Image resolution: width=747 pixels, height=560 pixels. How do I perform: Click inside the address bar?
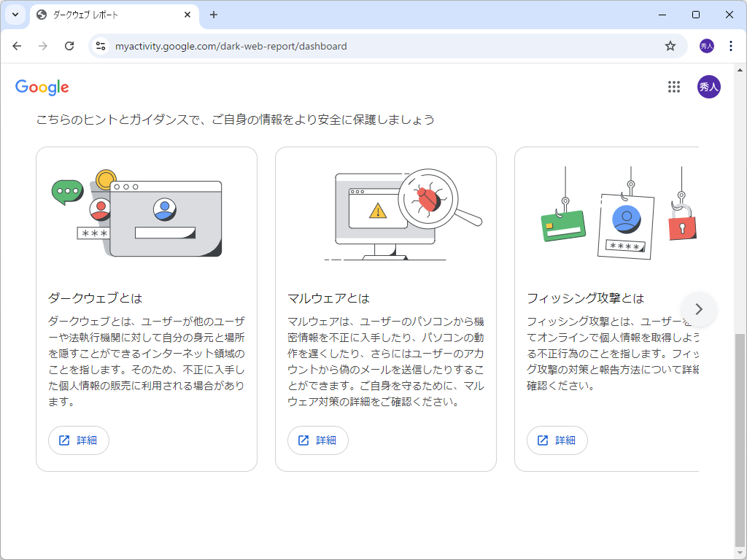(292, 45)
